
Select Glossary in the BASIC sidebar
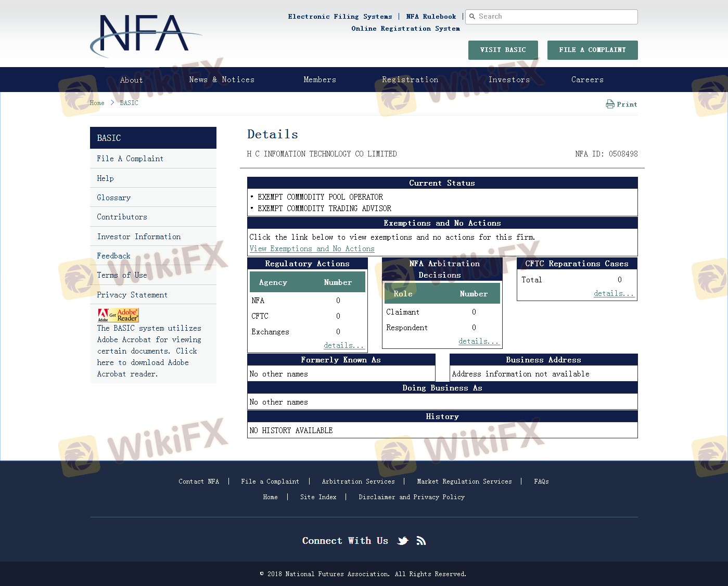click(x=113, y=198)
